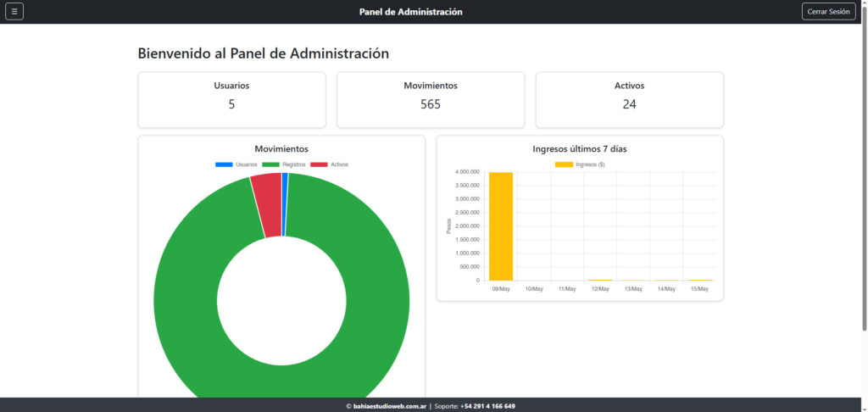
Task: Select the red Activos donut segment
Action: [266, 205]
